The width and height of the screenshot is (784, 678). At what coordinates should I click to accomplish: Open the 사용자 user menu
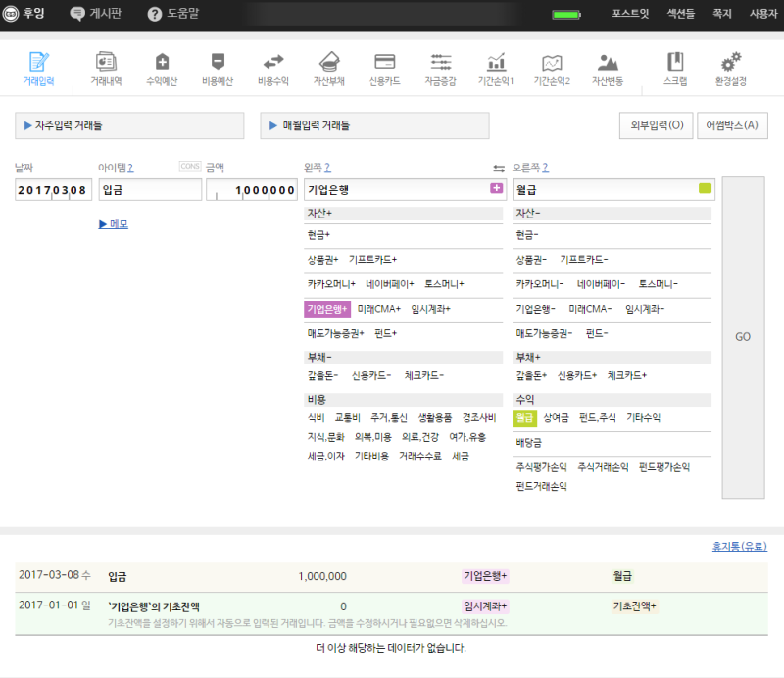click(x=763, y=14)
